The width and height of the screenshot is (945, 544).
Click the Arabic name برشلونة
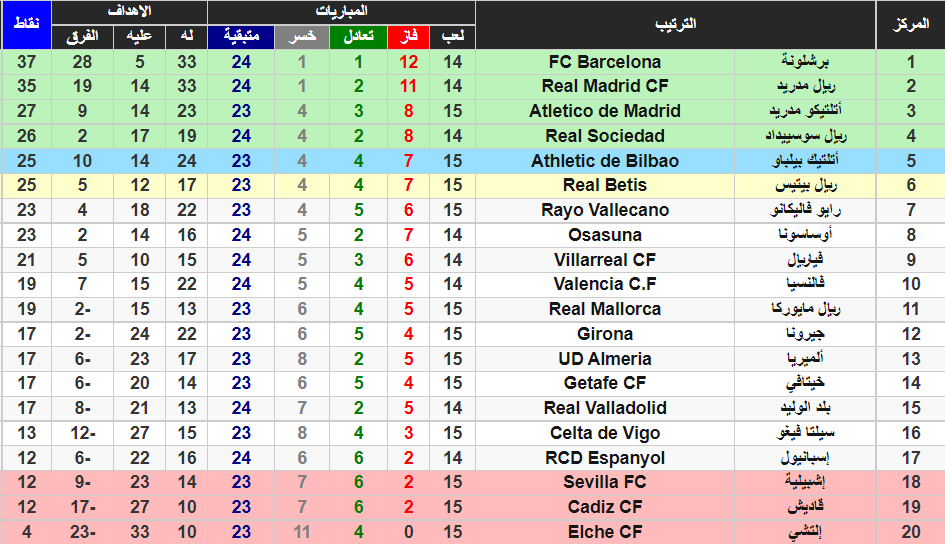pos(805,62)
